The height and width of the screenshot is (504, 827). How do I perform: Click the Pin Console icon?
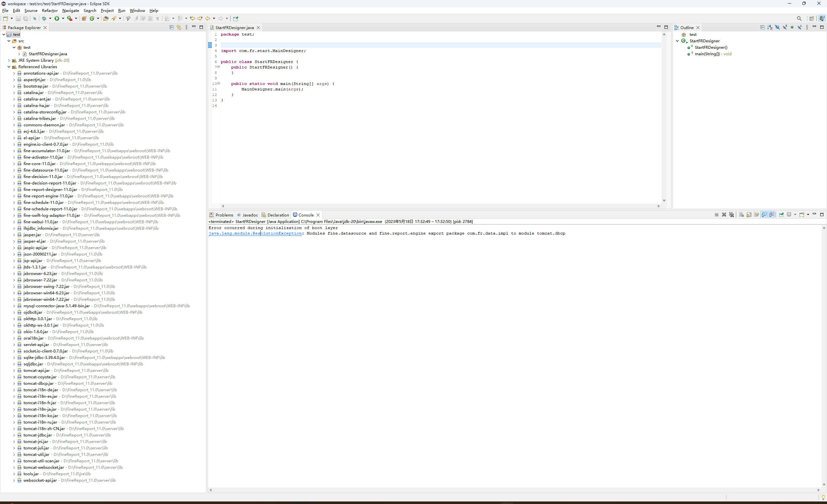(781, 215)
